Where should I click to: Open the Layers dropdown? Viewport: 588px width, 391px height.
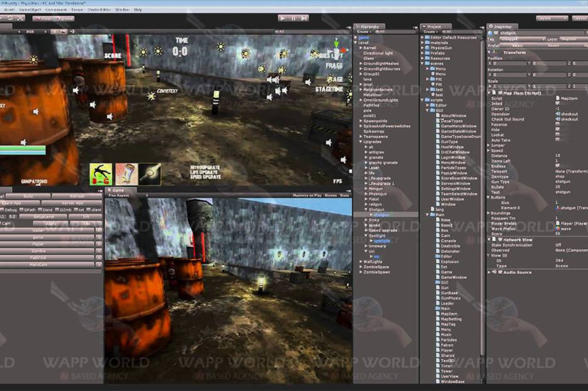pos(552,18)
